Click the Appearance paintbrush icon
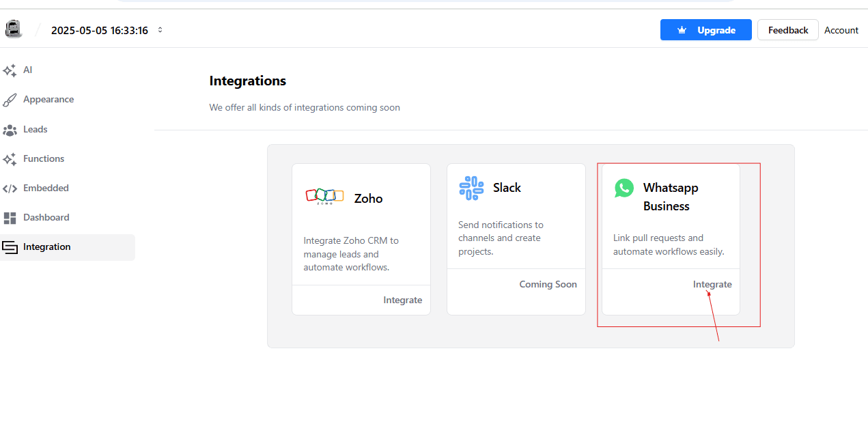The image size is (868, 422). [x=10, y=100]
